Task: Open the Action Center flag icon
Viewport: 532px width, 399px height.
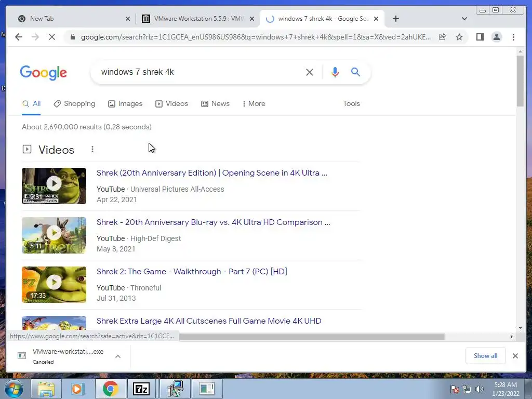Action: pos(454,389)
